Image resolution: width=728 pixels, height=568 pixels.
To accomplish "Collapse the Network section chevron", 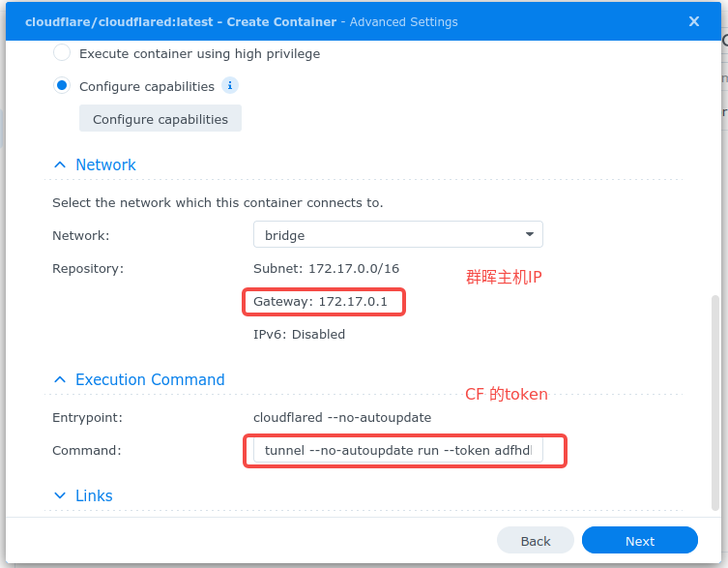I will pos(60,165).
